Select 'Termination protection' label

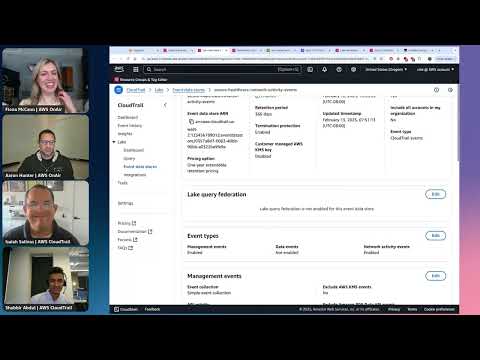pyautogui.click(x=277, y=126)
